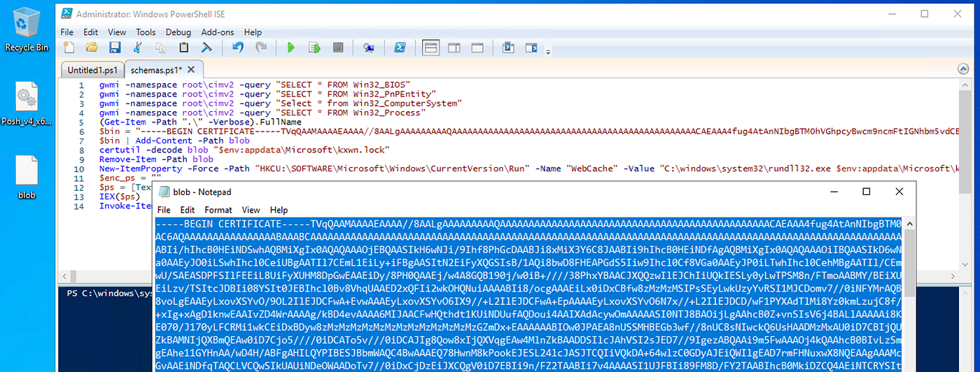
Task: Open the toolbar overflow options arrow
Action: coord(548,50)
